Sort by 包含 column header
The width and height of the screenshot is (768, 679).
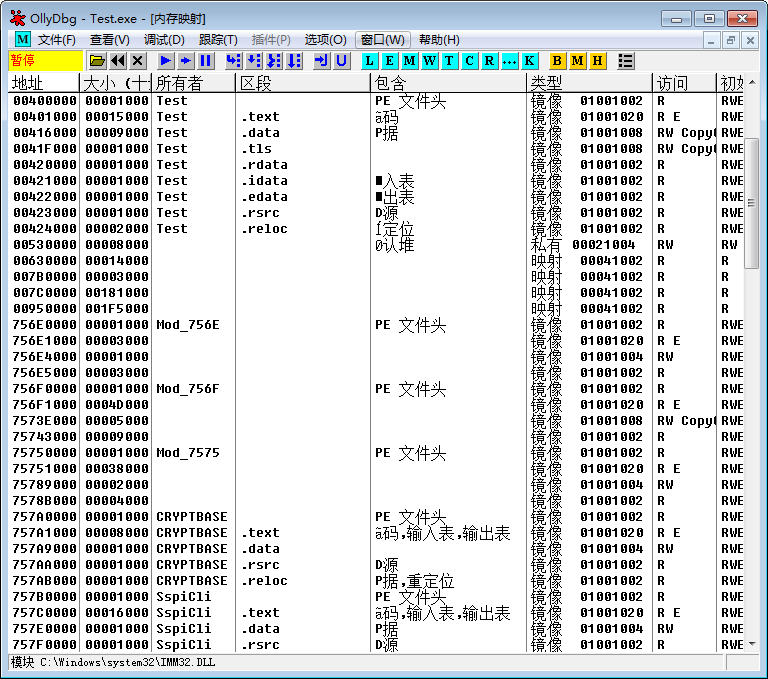tap(449, 83)
